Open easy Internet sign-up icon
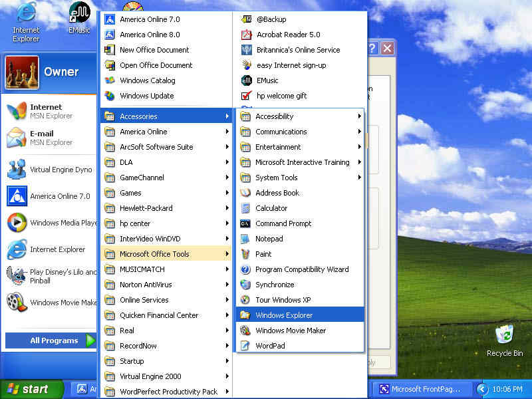532x399 pixels. (x=246, y=65)
